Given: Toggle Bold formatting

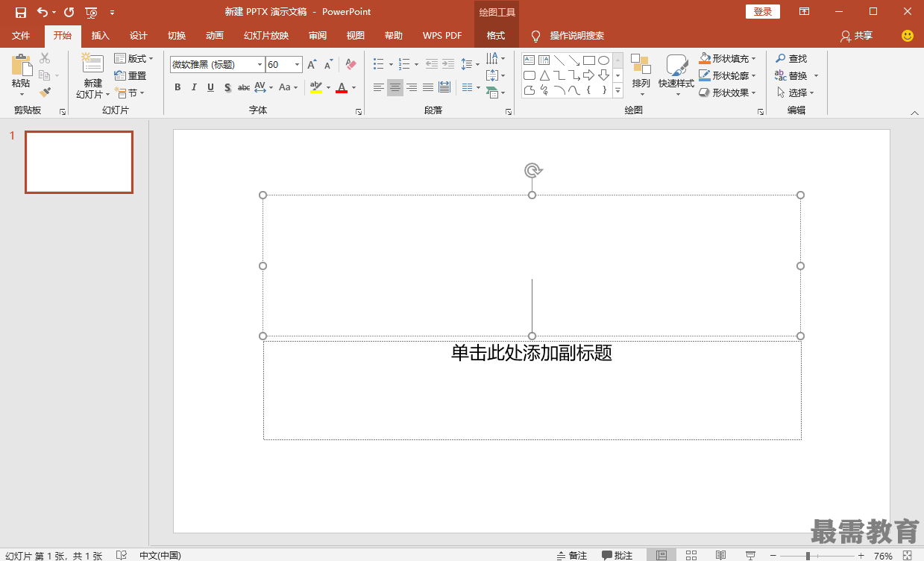Looking at the screenshot, I should 177,87.
